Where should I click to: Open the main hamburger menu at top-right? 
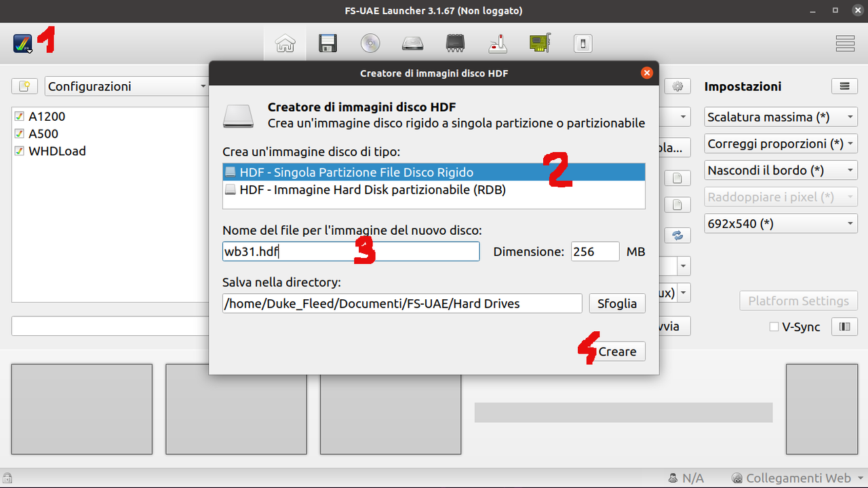845,44
